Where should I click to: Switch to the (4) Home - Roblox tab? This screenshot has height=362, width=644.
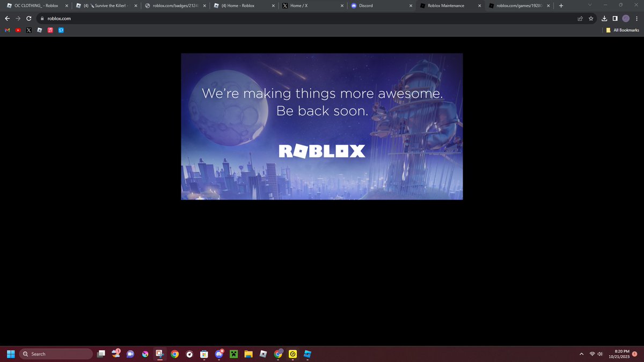pyautogui.click(x=244, y=6)
